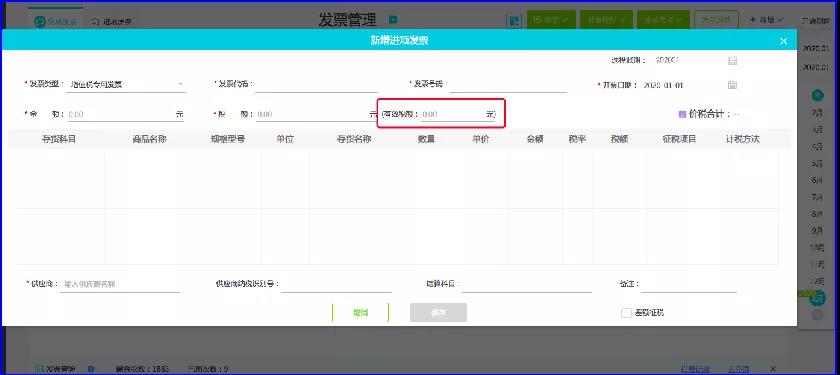Dismiss the bottom status bar with X
This screenshot has height=375, width=840.
click(772, 368)
